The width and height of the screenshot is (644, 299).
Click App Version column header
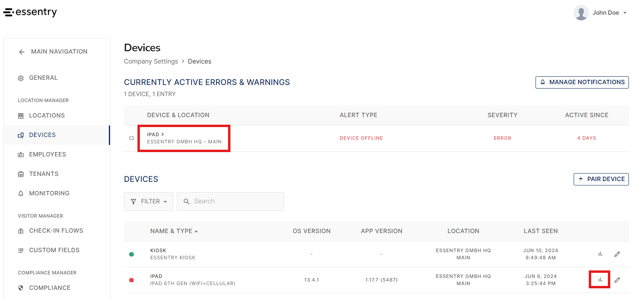[381, 231]
